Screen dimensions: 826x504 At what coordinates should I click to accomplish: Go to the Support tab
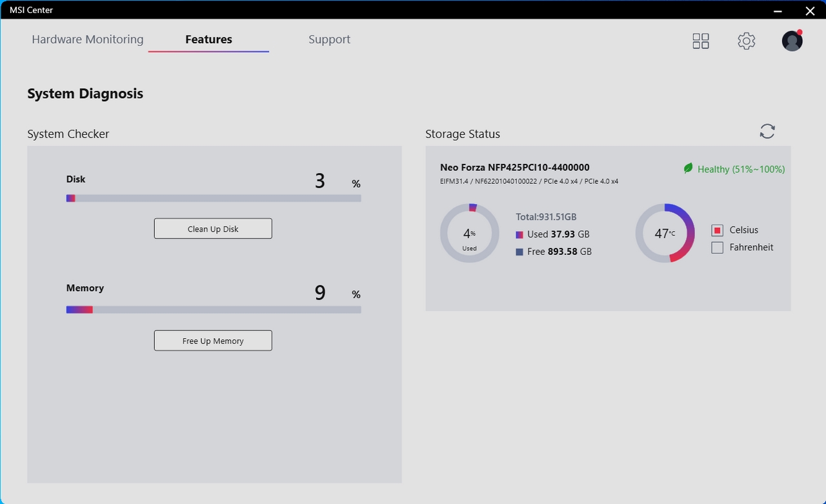pos(329,39)
